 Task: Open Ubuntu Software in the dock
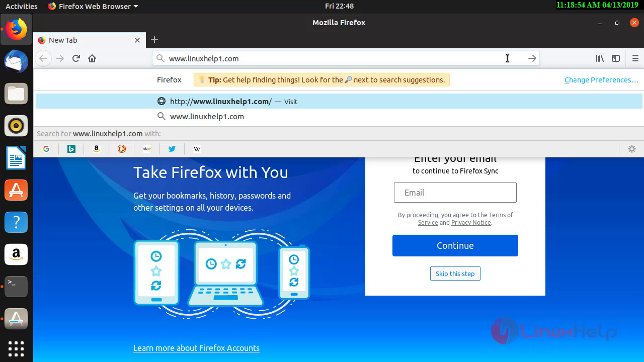pos(16,190)
